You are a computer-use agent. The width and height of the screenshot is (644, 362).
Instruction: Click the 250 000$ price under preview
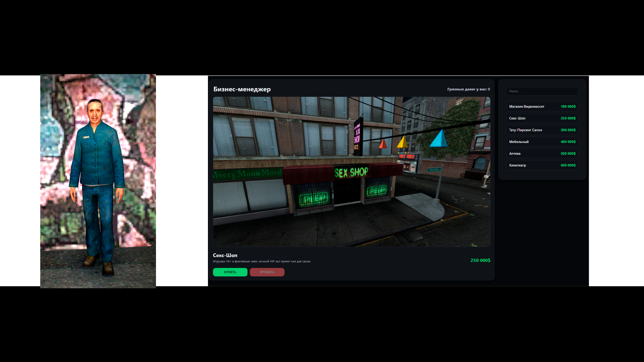(480, 260)
